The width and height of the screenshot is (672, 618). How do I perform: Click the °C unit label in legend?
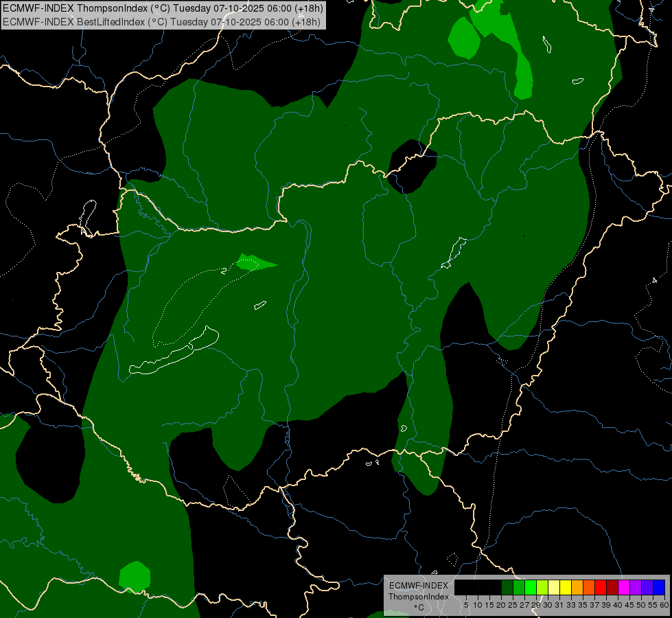tap(419, 607)
